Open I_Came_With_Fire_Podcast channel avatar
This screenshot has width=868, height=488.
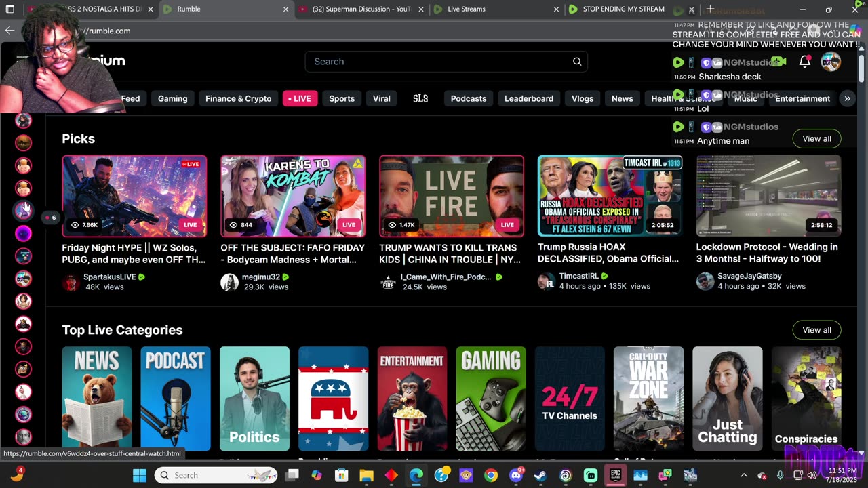(x=388, y=282)
